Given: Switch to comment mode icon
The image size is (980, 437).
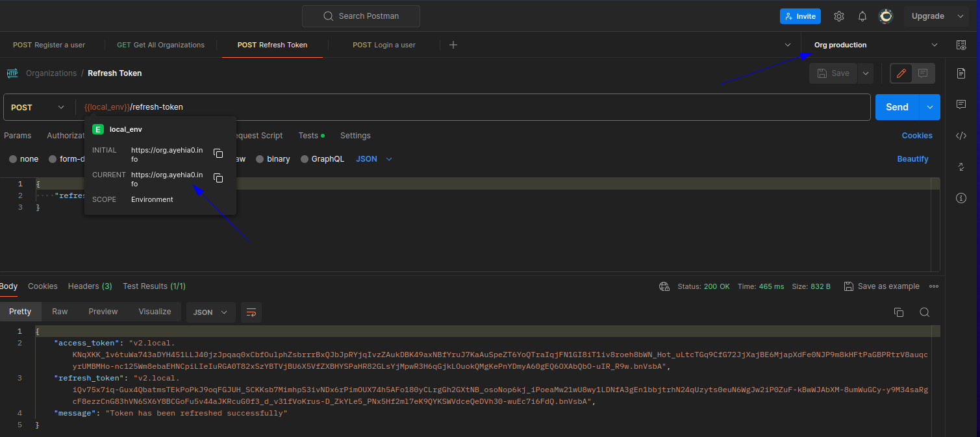Looking at the screenshot, I should point(923,73).
